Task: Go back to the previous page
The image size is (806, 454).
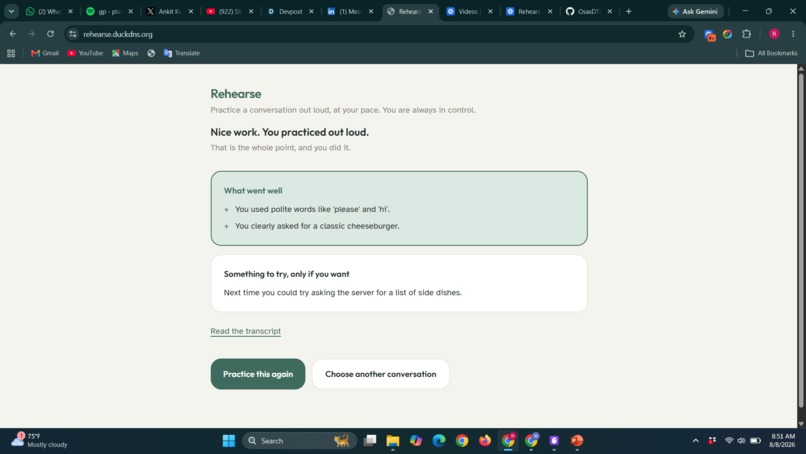Action: click(x=13, y=34)
